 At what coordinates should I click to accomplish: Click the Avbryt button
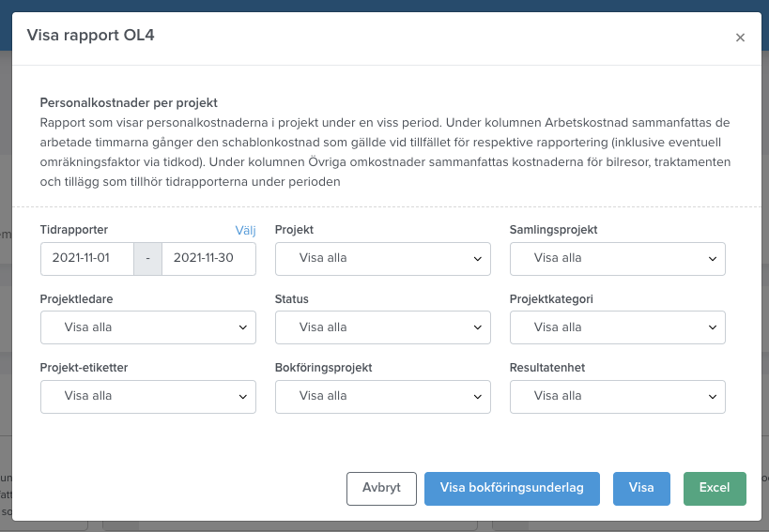click(381, 489)
